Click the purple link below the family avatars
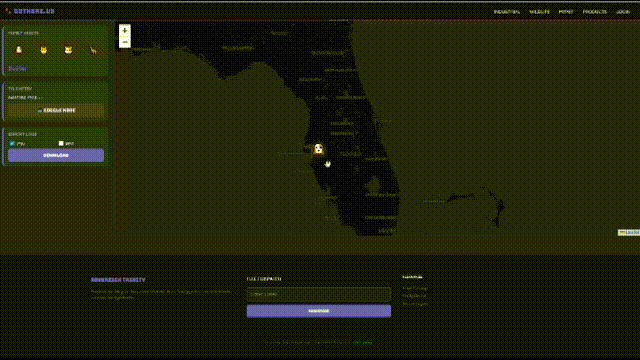This screenshot has height=360, width=640. coord(17,69)
